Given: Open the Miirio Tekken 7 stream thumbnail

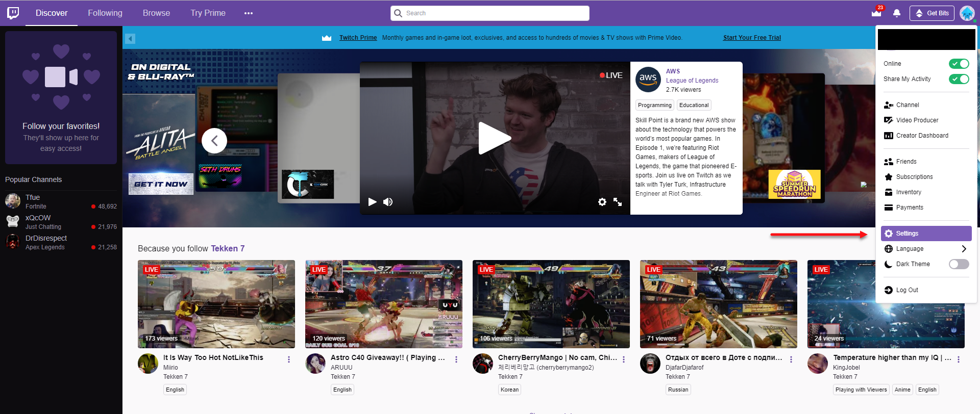Looking at the screenshot, I should [216, 304].
